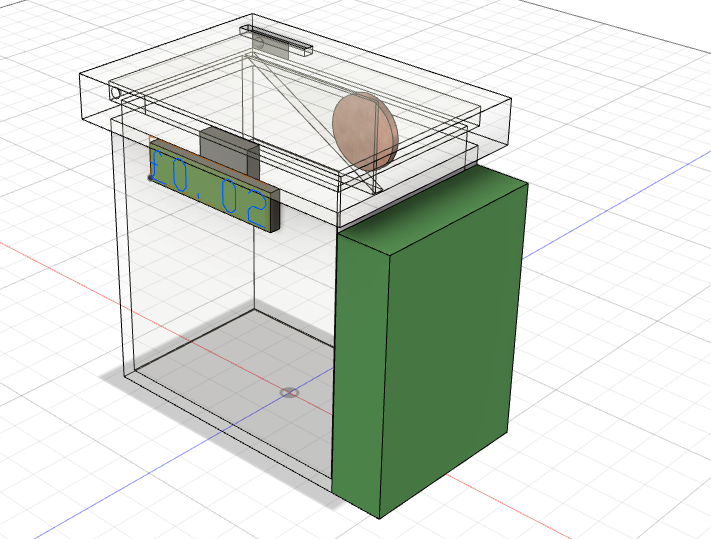Select the small circular hole on lid edge
Screen dimensions: 711x539
pyautogui.click(x=115, y=93)
